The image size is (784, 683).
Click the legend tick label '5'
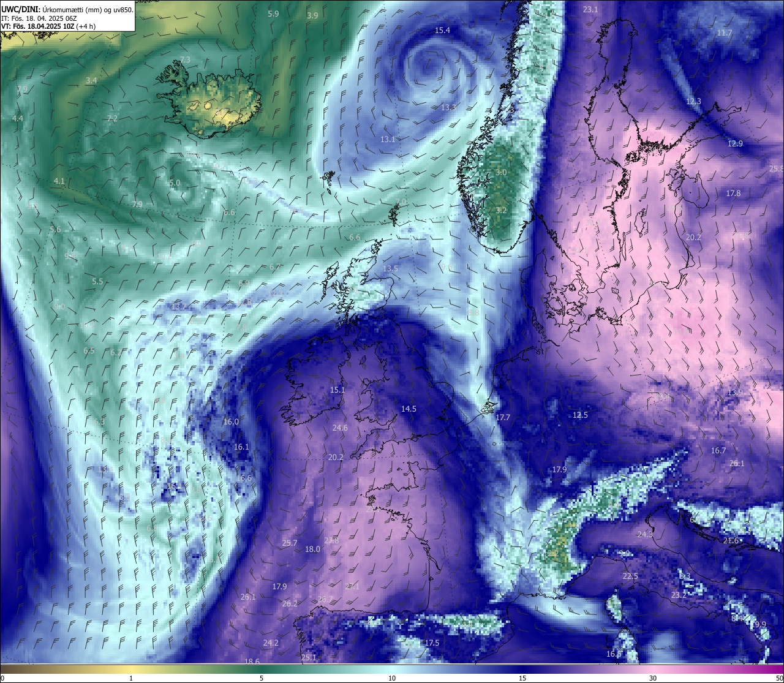[262, 678]
